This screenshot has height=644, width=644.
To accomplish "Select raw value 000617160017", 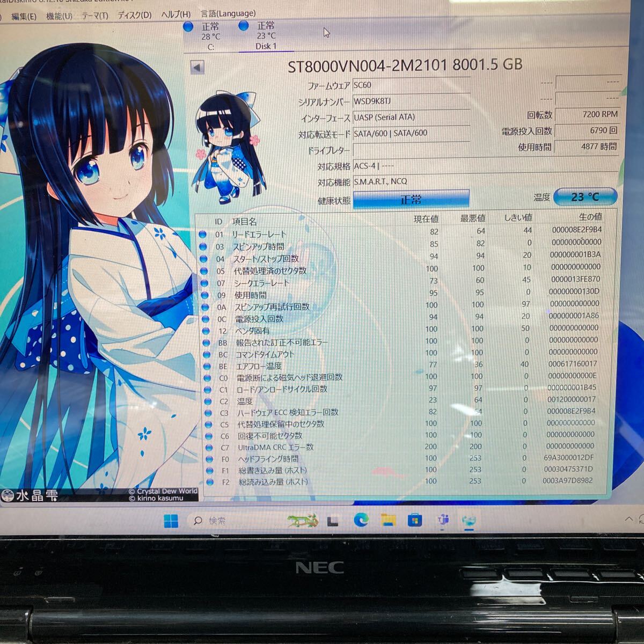I will coord(572,364).
